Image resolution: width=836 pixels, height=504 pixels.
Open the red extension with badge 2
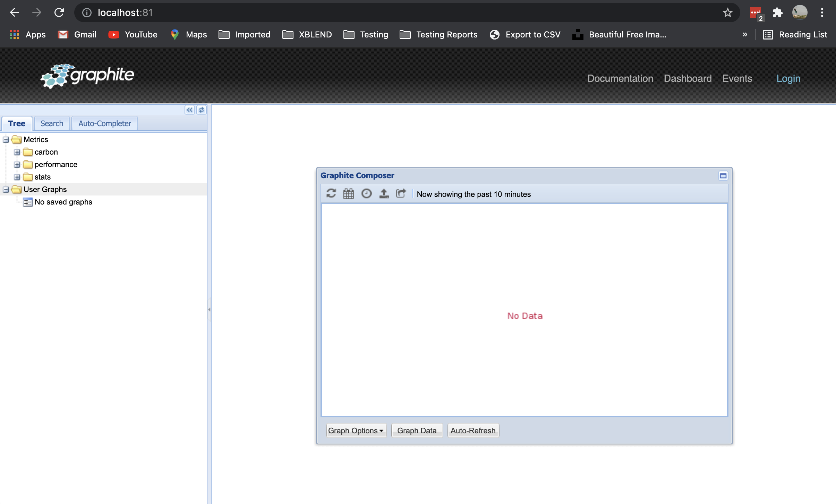click(756, 14)
